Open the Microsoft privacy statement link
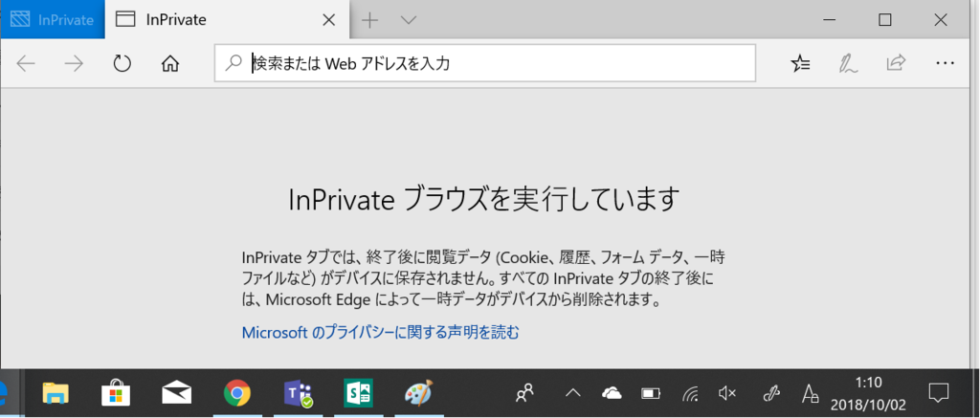This screenshot has height=418, width=980. [x=380, y=332]
